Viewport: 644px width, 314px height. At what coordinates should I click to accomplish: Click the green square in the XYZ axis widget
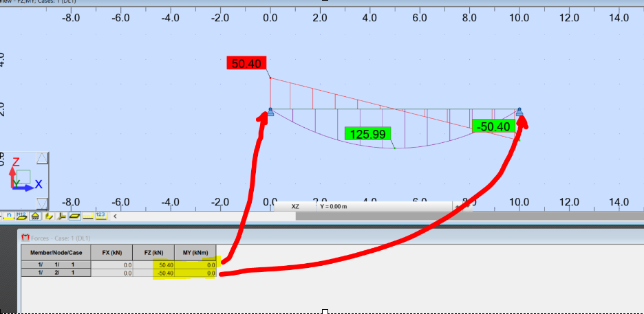(23, 177)
